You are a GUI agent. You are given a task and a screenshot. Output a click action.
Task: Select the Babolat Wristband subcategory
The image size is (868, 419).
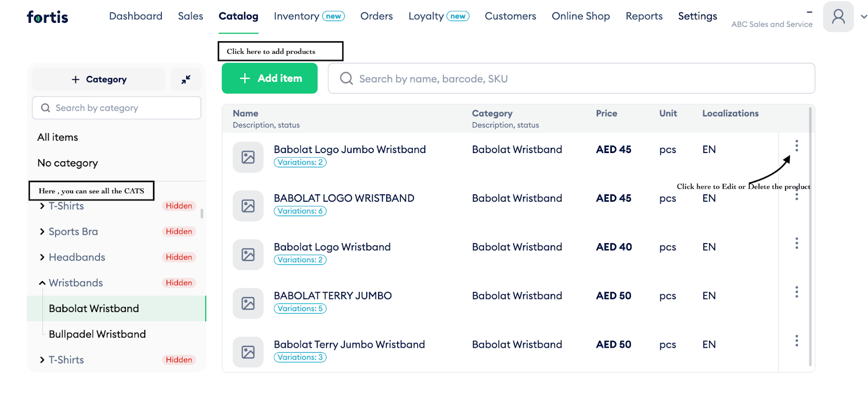[117, 308]
